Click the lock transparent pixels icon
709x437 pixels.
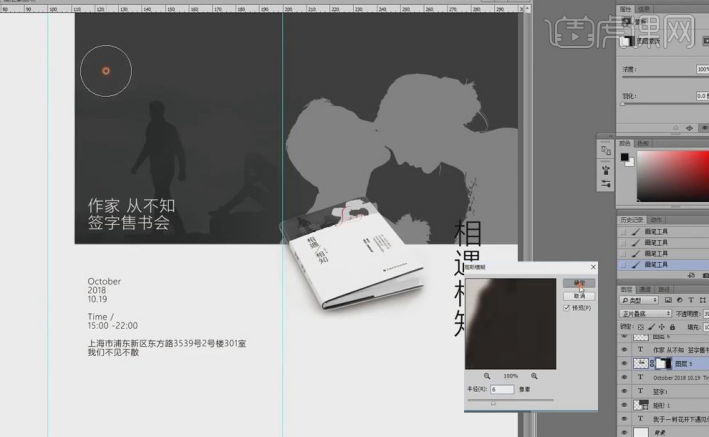[639, 326]
